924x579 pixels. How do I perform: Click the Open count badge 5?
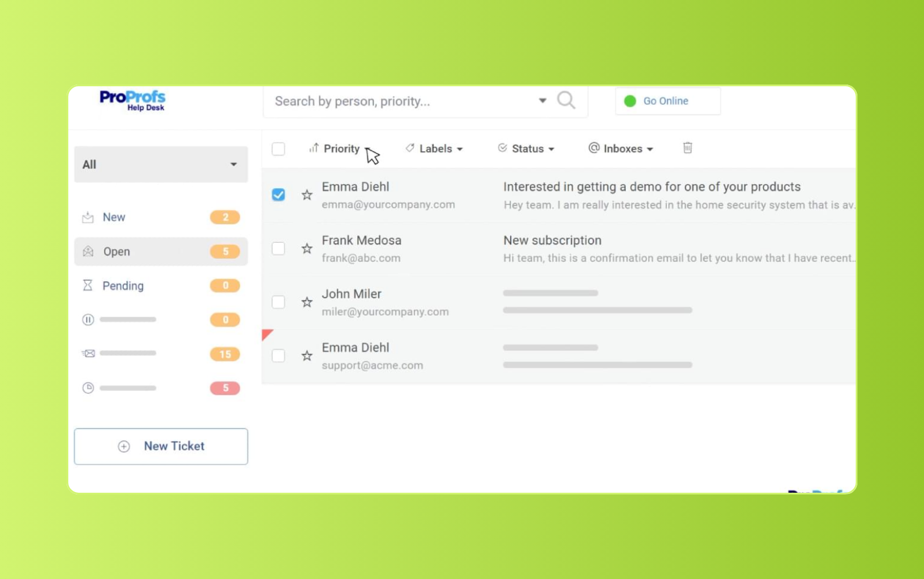click(225, 251)
